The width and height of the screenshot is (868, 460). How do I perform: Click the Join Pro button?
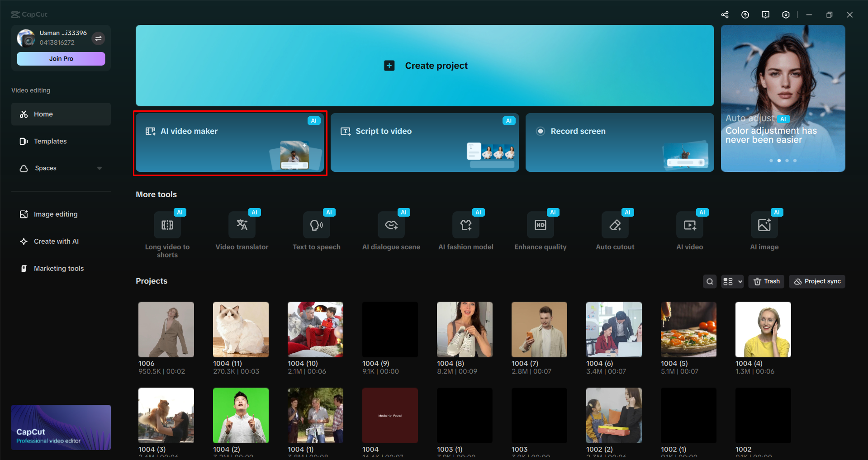pyautogui.click(x=61, y=58)
